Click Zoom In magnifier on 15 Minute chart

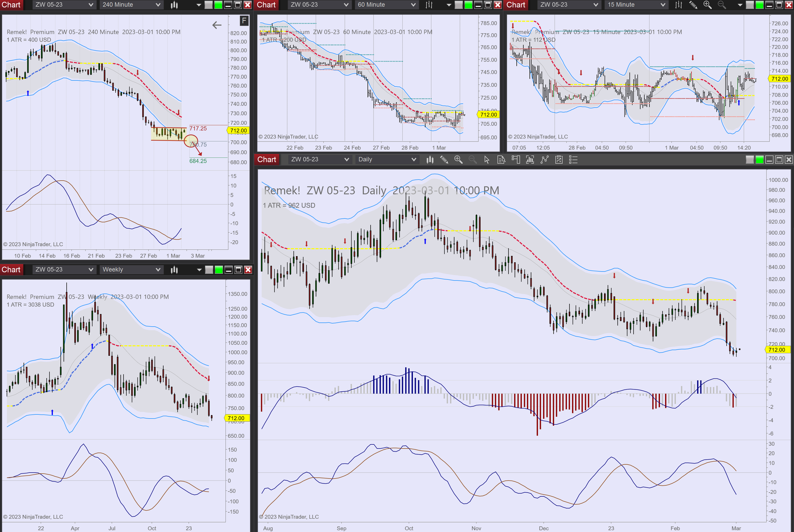pos(707,5)
